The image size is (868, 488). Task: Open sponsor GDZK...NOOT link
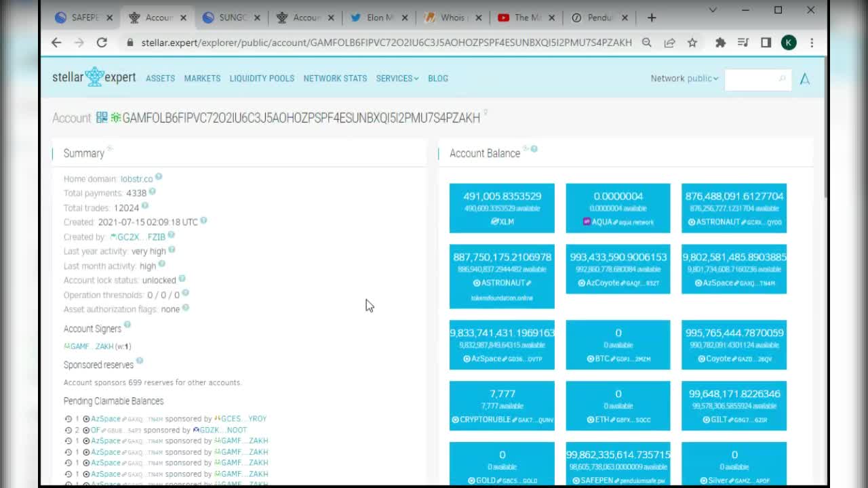click(x=220, y=430)
